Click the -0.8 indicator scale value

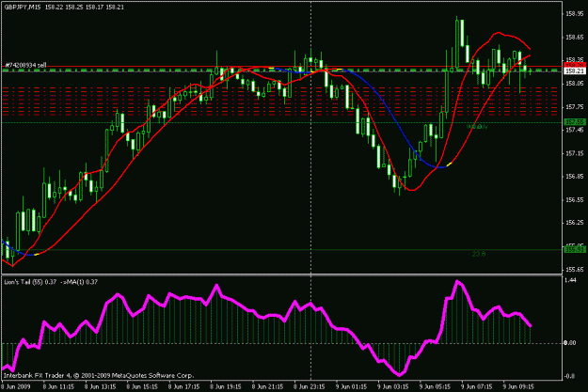pos(569,376)
